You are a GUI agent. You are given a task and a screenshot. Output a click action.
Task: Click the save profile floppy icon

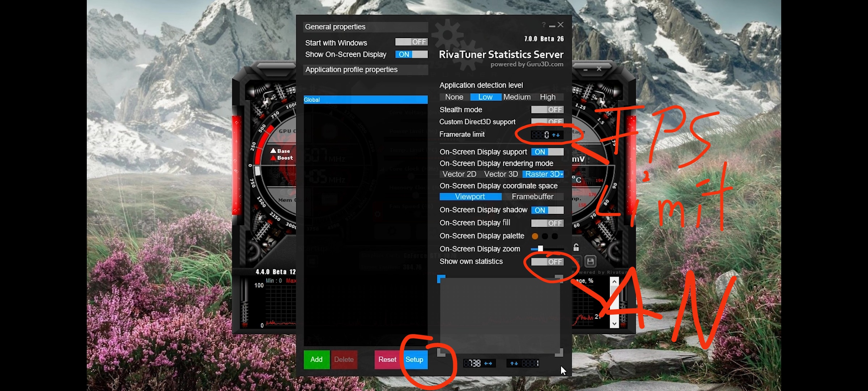pos(590,261)
